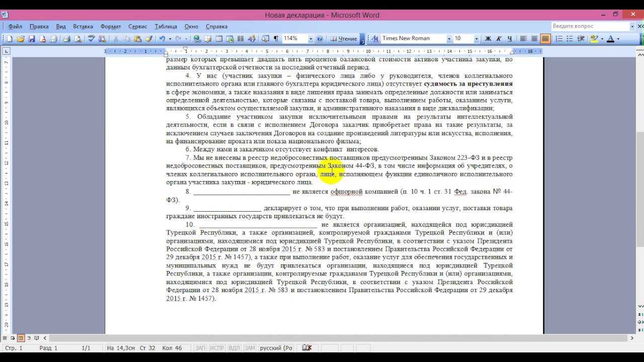Screen dimensions: 644x362
Task: Center-align the text
Action: coord(534,39)
